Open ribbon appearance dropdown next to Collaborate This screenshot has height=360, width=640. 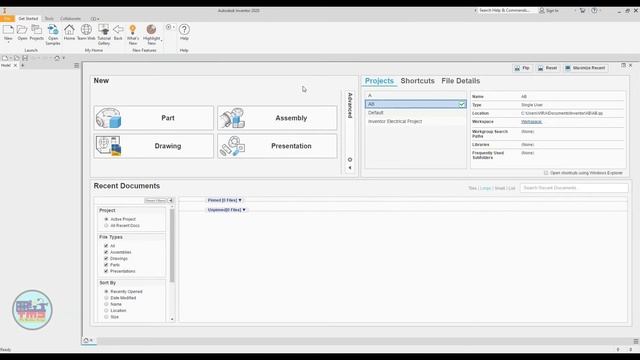(x=95, y=19)
